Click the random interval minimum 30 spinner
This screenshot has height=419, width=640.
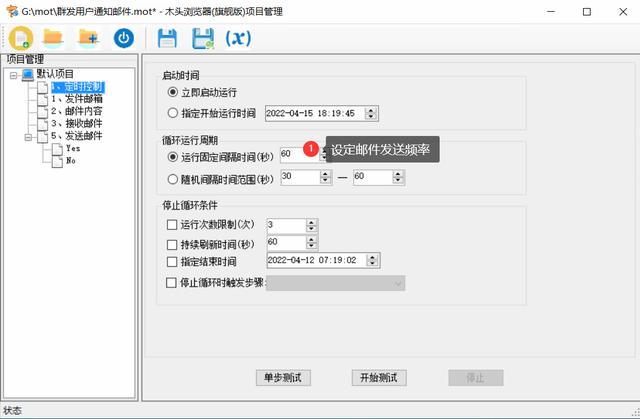click(x=325, y=177)
